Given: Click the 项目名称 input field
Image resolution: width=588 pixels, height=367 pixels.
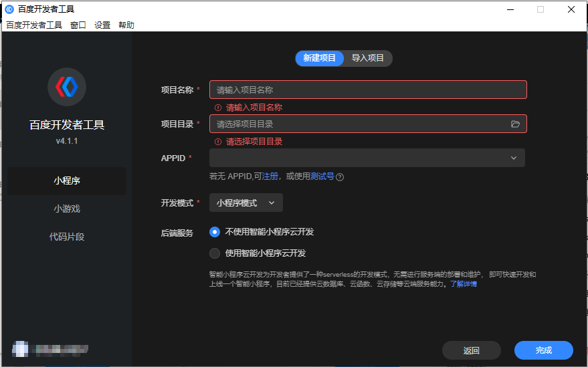Looking at the screenshot, I should (368, 90).
